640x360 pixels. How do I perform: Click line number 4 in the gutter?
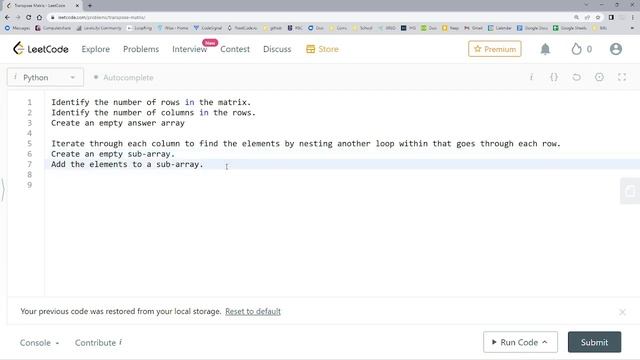click(29, 133)
